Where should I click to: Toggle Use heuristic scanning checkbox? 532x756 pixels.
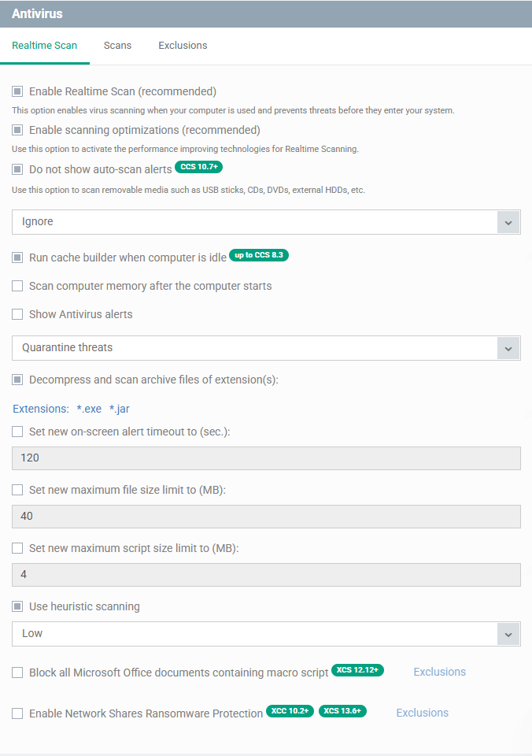17,606
